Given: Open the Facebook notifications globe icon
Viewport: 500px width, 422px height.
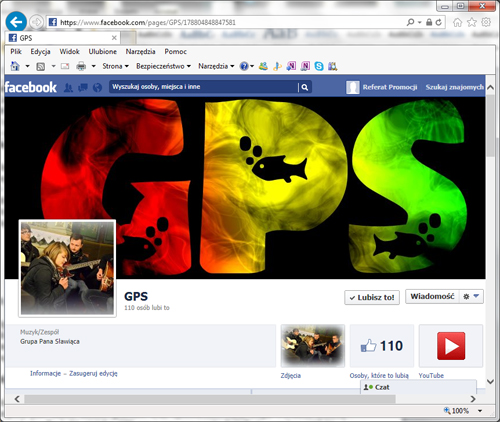Looking at the screenshot, I should (x=97, y=87).
